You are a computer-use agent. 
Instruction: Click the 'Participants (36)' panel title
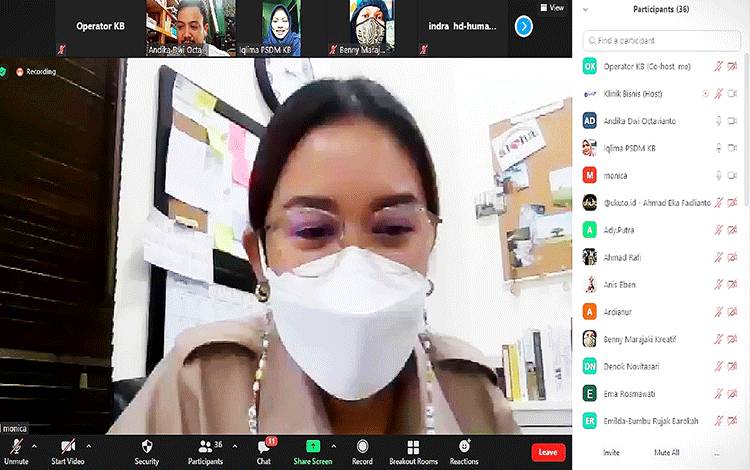661,10
